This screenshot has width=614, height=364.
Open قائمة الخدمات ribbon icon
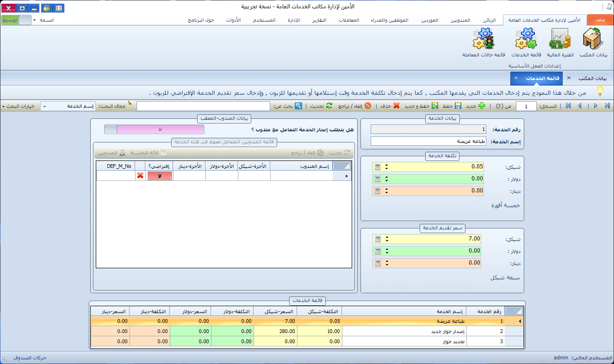click(x=526, y=43)
